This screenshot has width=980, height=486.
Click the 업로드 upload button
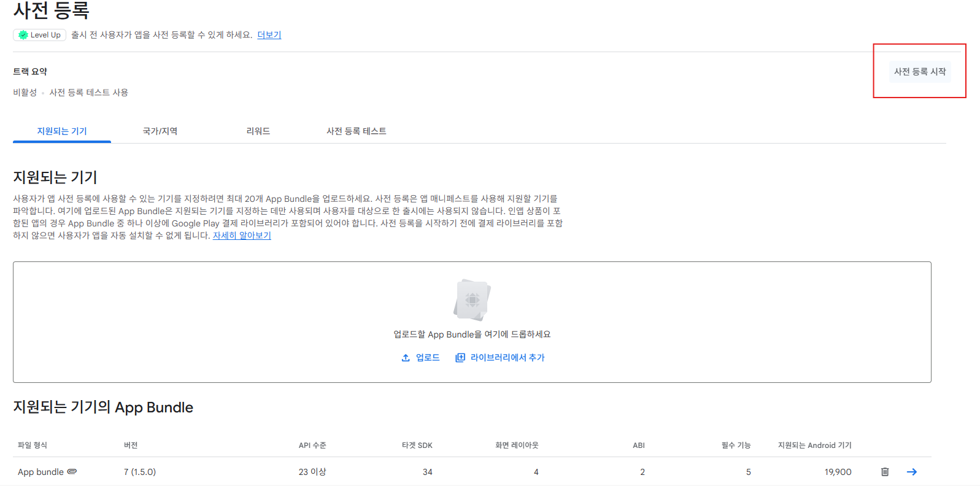click(x=421, y=358)
